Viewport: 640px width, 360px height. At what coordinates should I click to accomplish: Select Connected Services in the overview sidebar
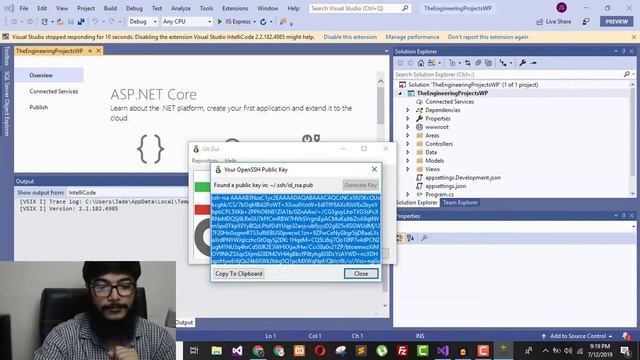53,91
